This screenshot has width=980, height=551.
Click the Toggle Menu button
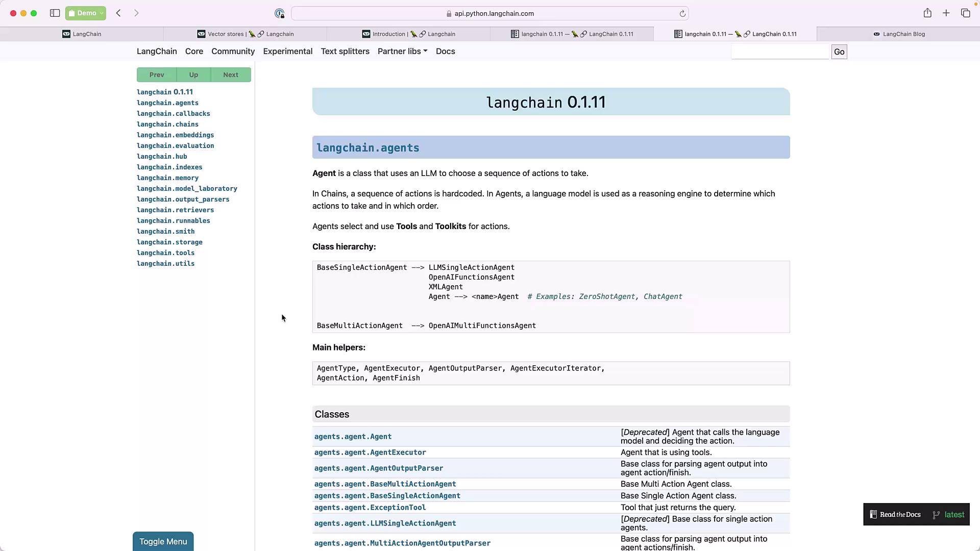163,541
